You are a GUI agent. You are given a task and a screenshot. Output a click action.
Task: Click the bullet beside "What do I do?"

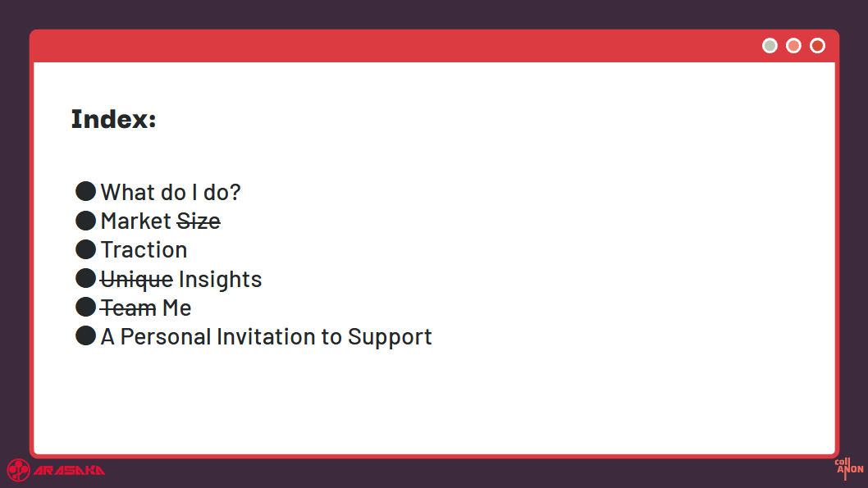(x=85, y=192)
